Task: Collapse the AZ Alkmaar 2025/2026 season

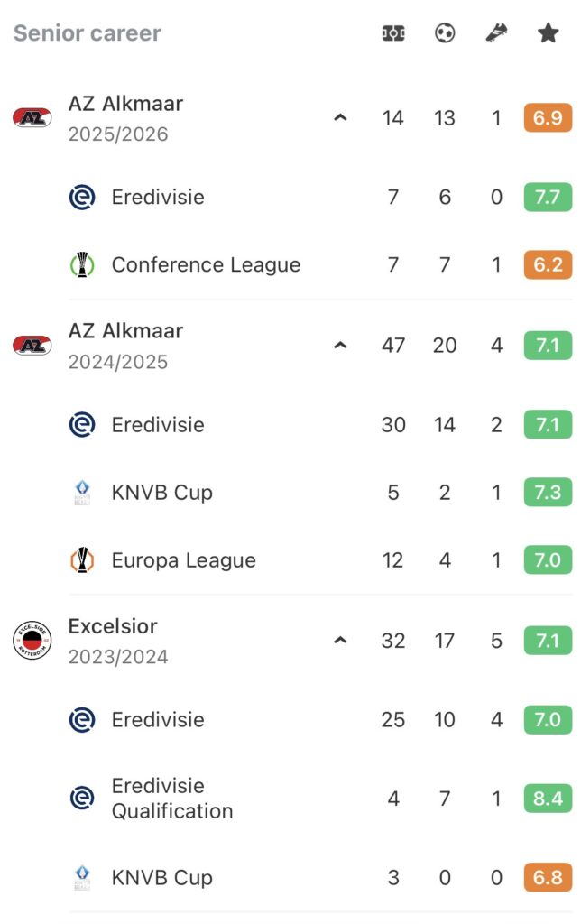Action: tap(340, 118)
